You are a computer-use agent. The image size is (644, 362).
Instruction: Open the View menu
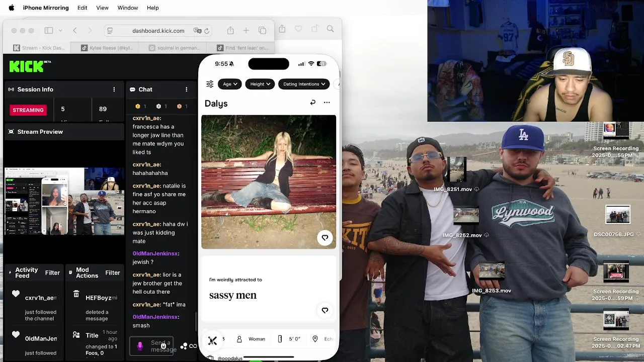(x=102, y=8)
